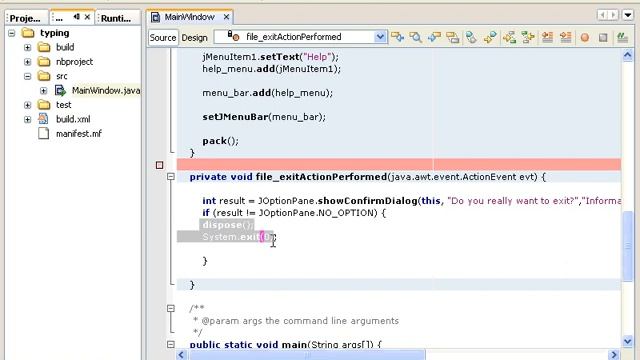Open the editor tabs list dropdown arrow
Screen dimensions: 640x360
(x=628, y=15)
